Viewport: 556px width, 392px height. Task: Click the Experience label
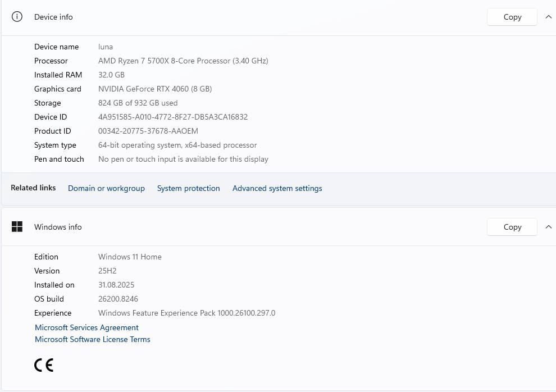(53, 313)
